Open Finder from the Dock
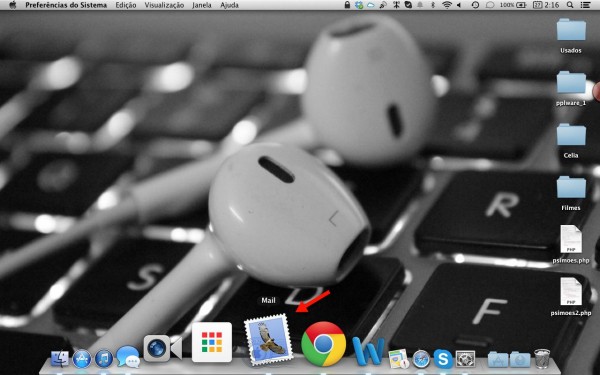 click(x=60, y=359)
